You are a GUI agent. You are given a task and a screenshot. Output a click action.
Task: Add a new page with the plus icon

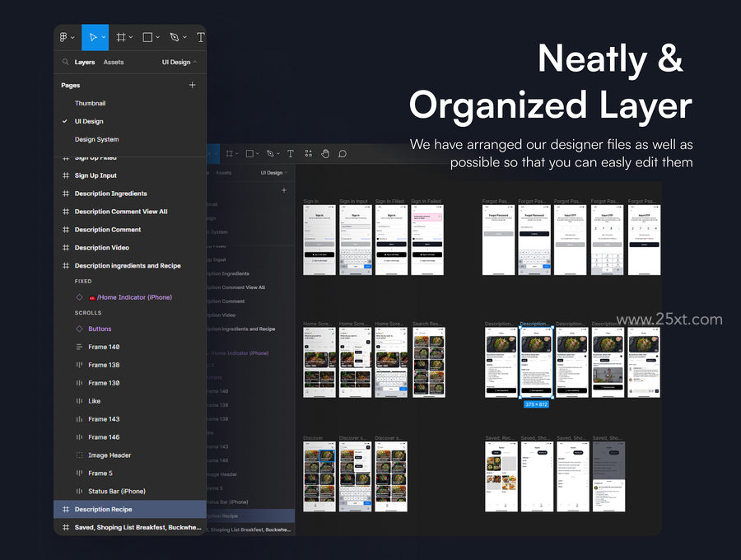(x=193, y=85)
